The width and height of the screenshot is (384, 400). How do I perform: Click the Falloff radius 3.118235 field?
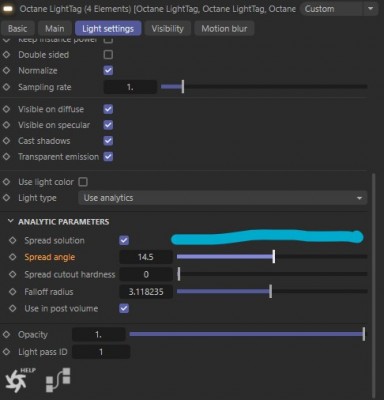146,292
